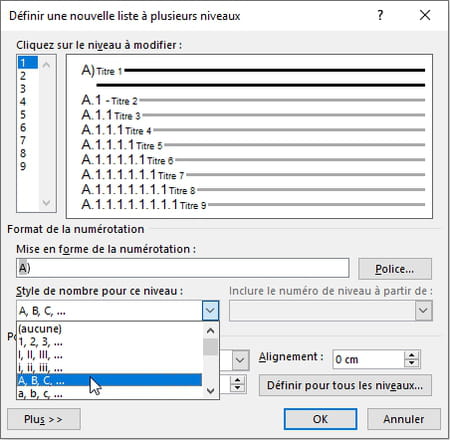Close the dialog with the X icon
This screenshot has height=440, width=450.
(x=425, y=15)
